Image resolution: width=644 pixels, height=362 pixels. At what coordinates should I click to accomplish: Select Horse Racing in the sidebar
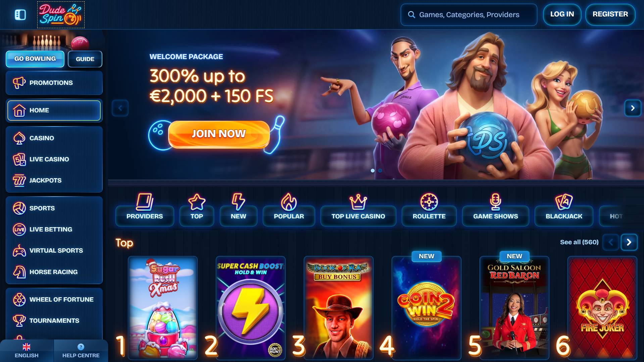(54, 272)
